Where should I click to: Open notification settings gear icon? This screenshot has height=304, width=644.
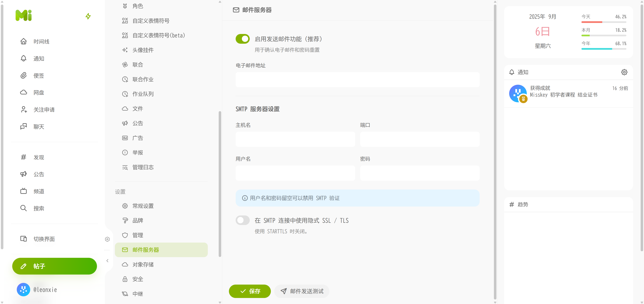pos(624,72)
